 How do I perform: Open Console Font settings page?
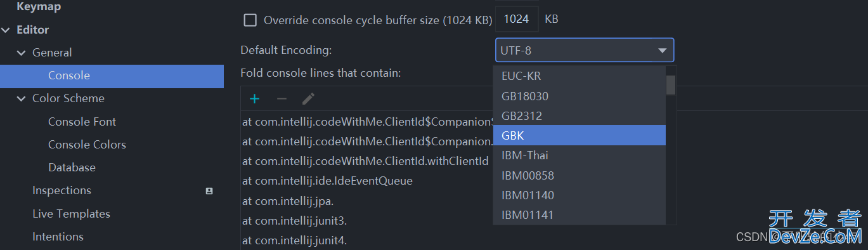click(82, 122)
